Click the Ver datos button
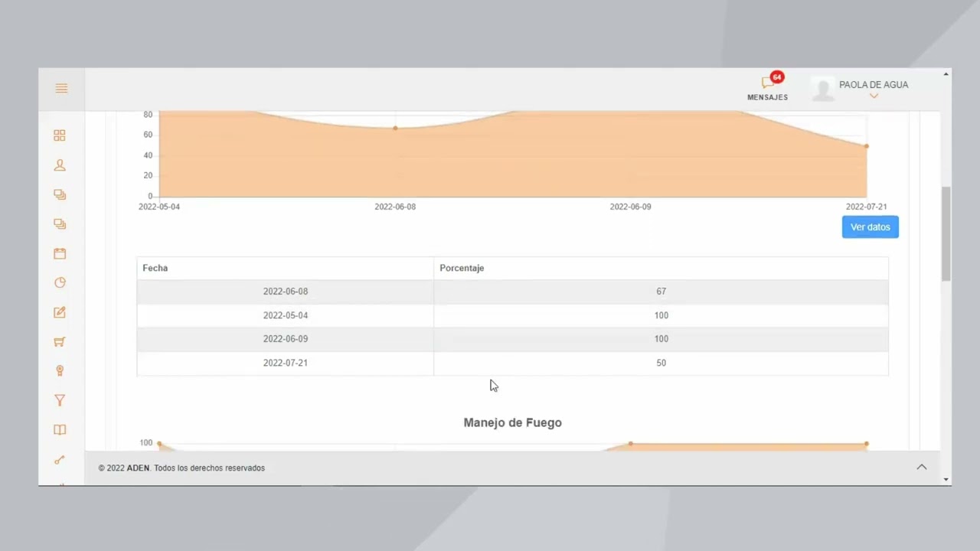The width and height of the screenshot is (980, 551). (x=871, y=227)
